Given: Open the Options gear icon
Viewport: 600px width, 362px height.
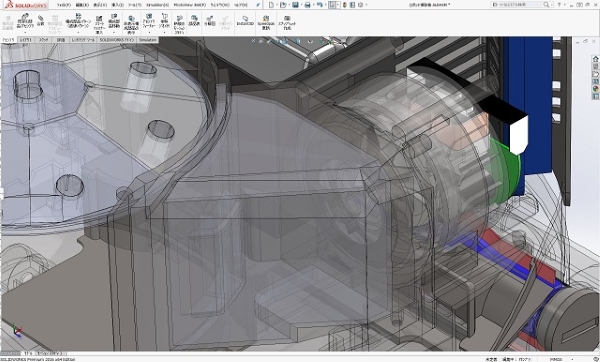Looking at the screenshot, I should (360, 5).
